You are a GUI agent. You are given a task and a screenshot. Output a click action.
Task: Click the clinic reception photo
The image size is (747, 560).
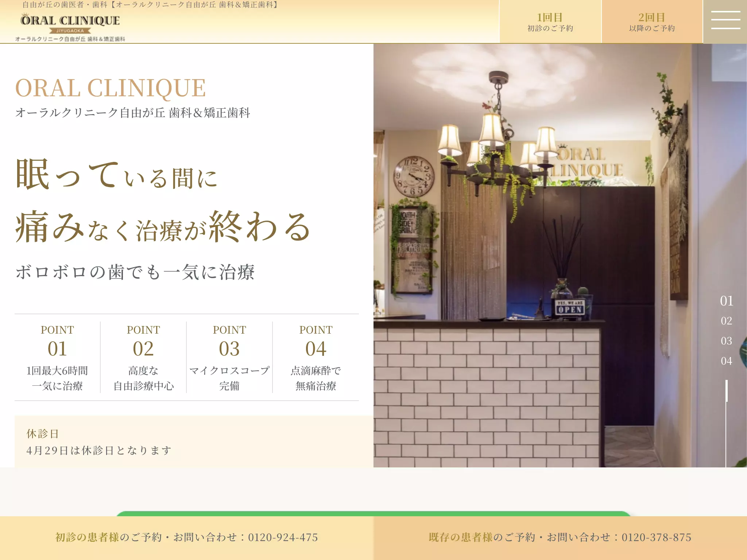560,255
